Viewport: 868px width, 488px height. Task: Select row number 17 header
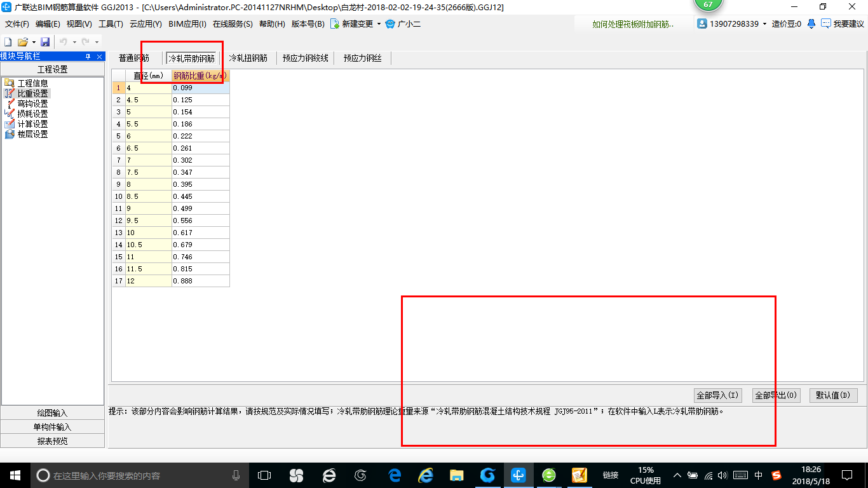(119, 281)
